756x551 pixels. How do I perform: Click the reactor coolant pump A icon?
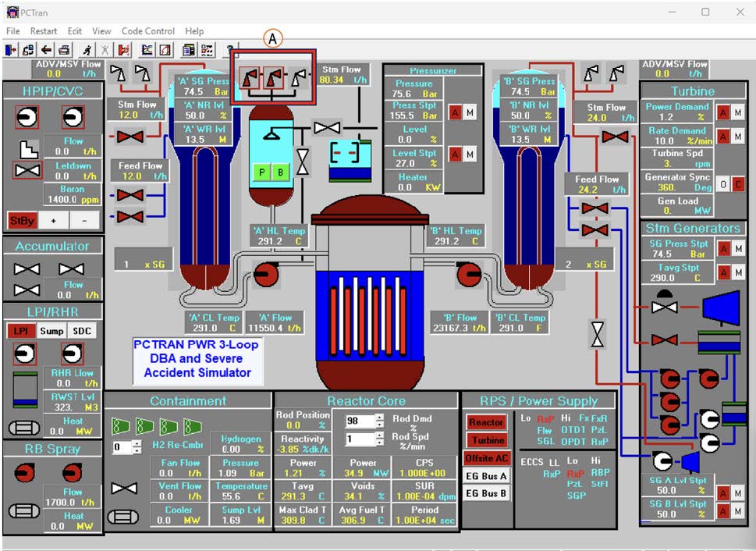click(x=266, y=274)
